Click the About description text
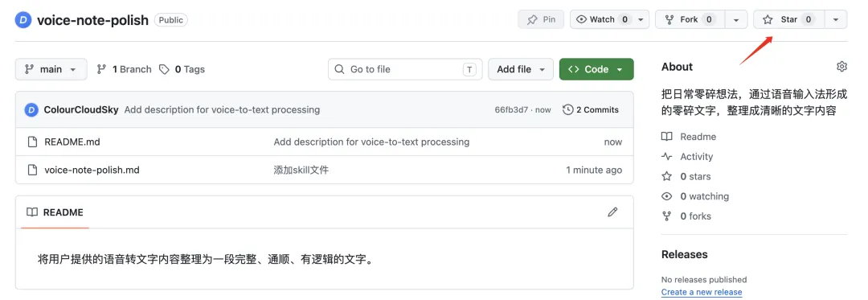Screen dimensions: 868x300 pyautogui.click(x=754, y=102)
